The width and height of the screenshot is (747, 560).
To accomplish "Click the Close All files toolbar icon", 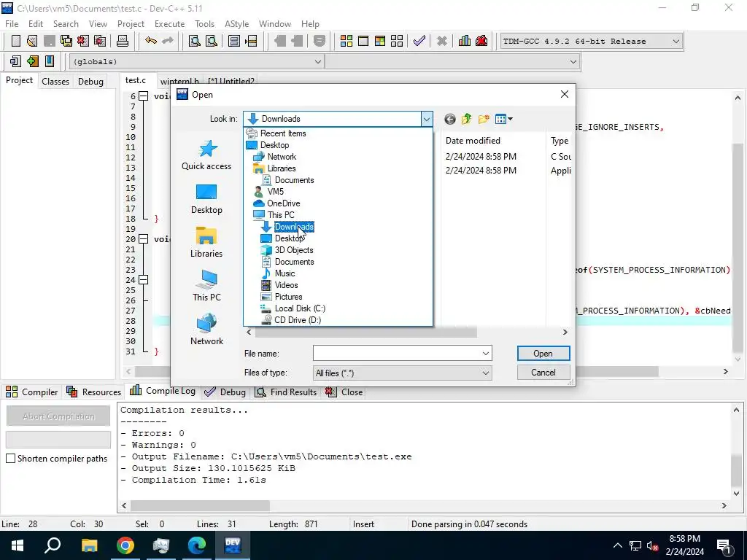I will tap(100, 41).
